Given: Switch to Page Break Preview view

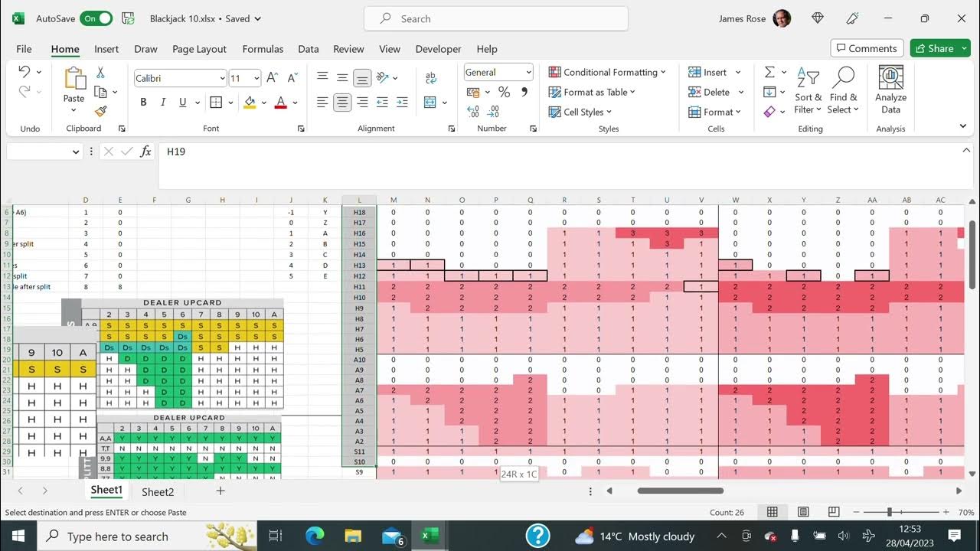Looking at the screenshot, I should [833, 512].
